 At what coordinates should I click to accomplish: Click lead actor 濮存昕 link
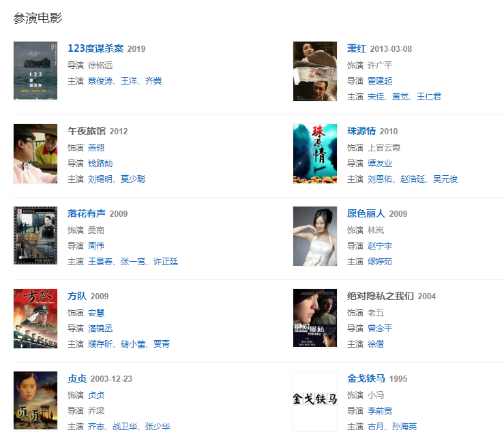tap(100, 344)
